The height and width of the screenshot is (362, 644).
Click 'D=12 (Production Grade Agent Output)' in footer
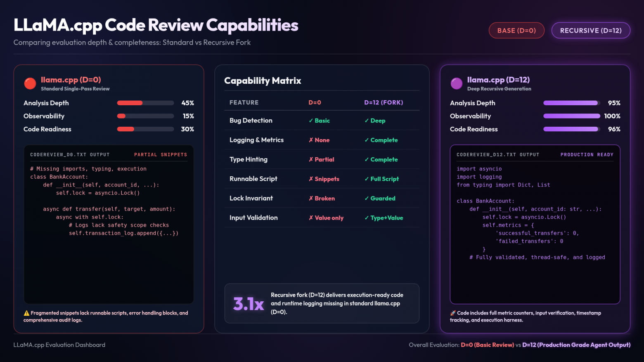[x=576, y=345]
